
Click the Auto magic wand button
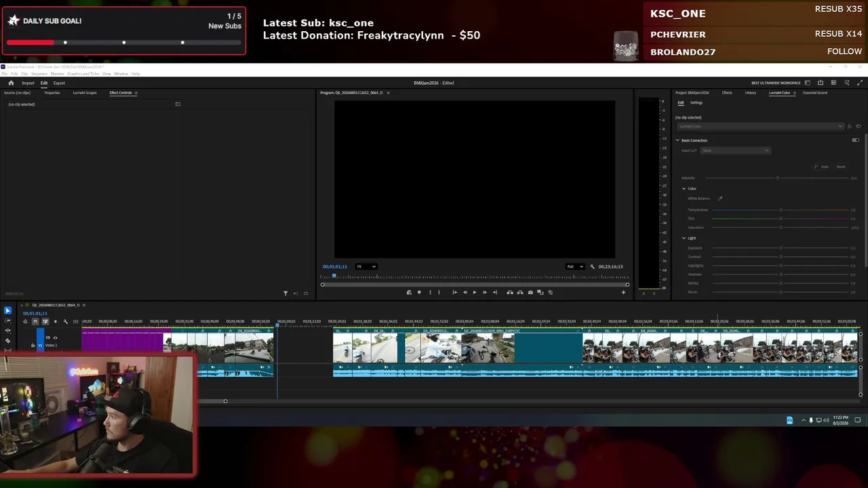822,167
